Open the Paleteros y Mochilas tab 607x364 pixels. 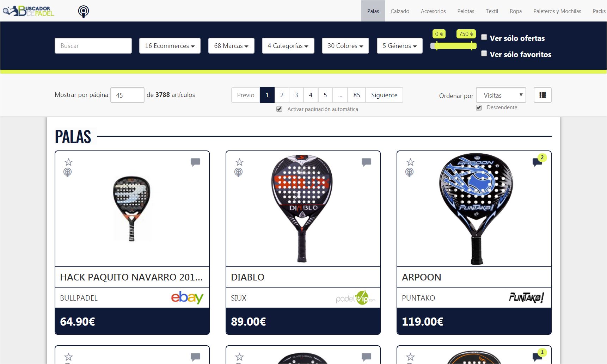[557, 11]
